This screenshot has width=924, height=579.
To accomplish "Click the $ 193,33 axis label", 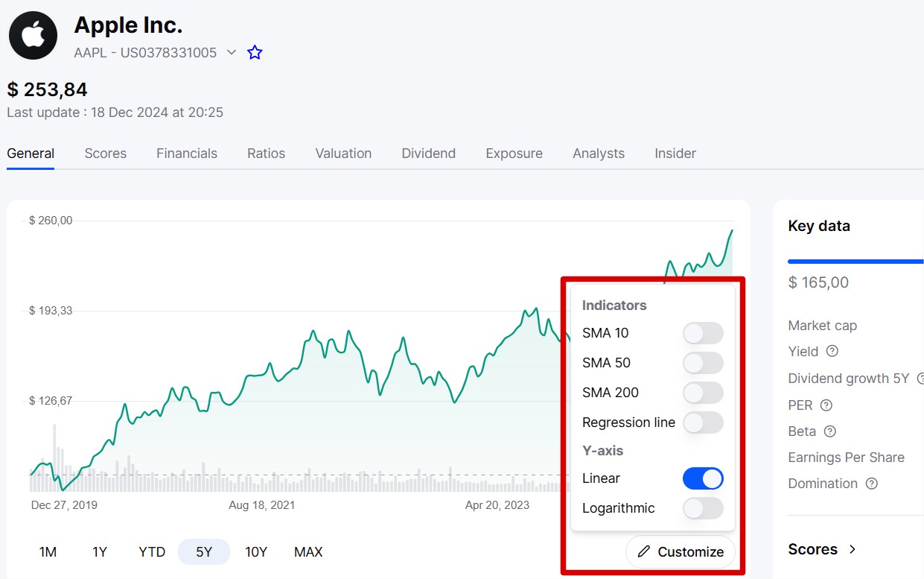I will 51,311.
